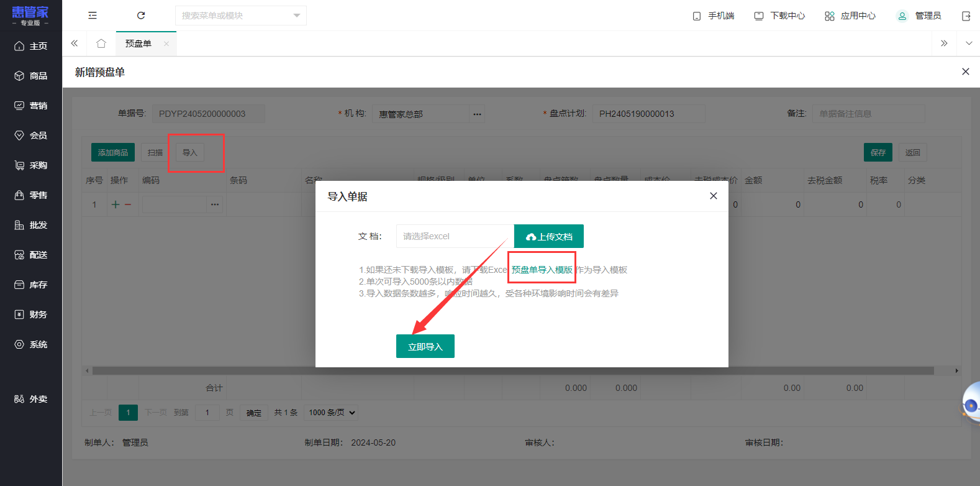The image size is (980, 486).
Task: Focus the 请选择excel file field
Action: point(455,236)
